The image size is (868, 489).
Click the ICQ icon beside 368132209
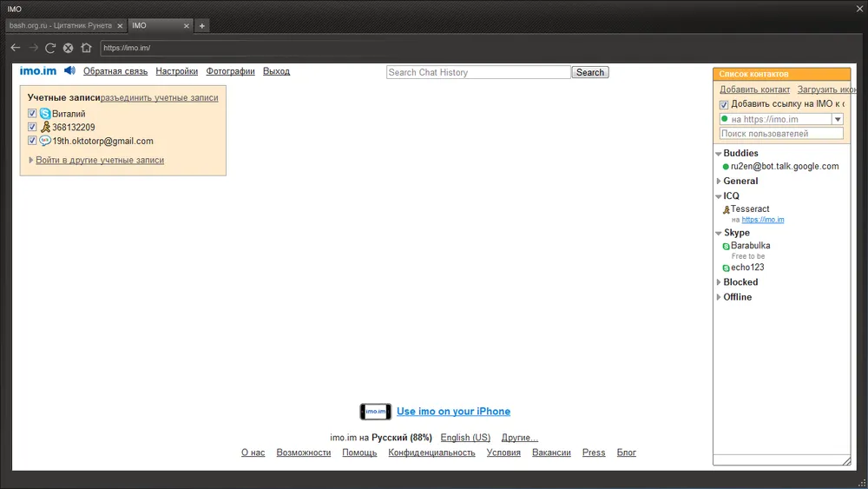click(x=45, y=128)
